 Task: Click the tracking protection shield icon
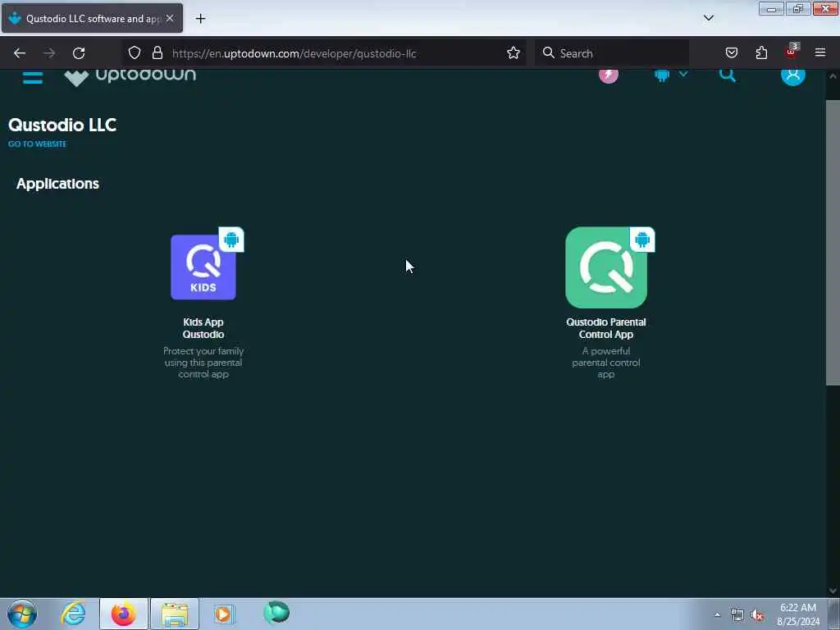(135, 52)
